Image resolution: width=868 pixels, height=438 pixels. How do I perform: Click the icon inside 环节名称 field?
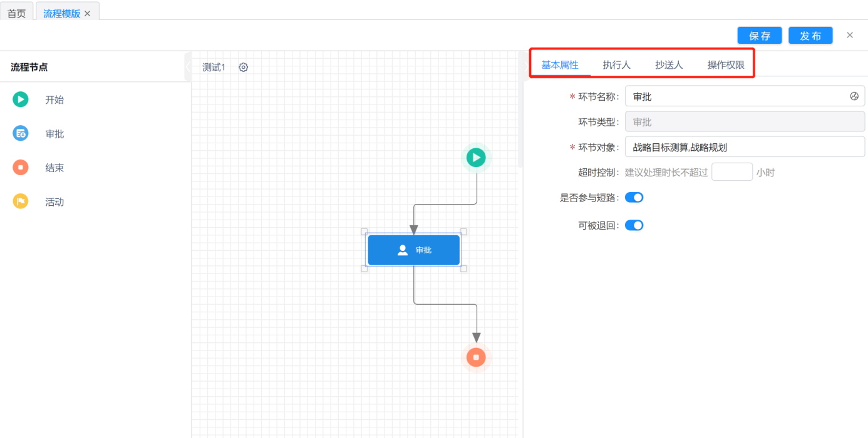(x=854, y=96)
